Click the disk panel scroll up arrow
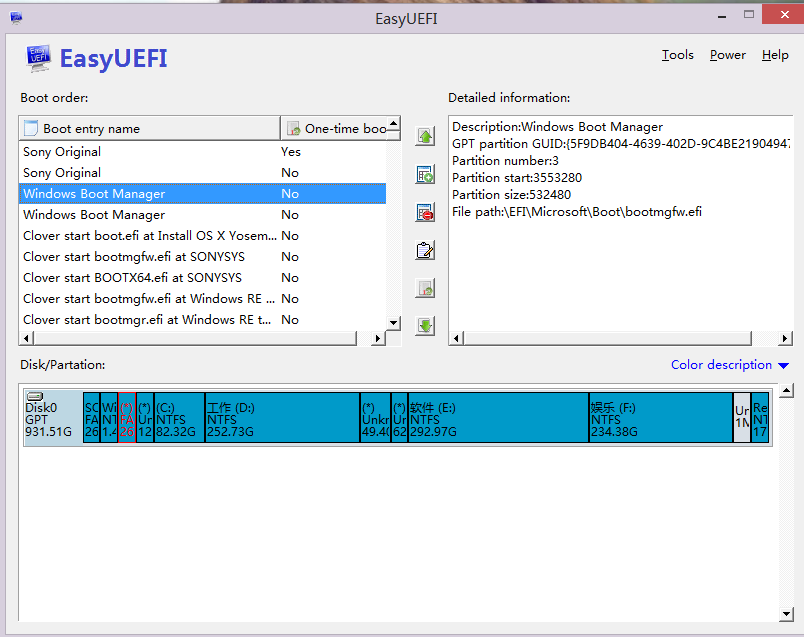The width and height of the screenshot is (804, 637). coord(786,391)
